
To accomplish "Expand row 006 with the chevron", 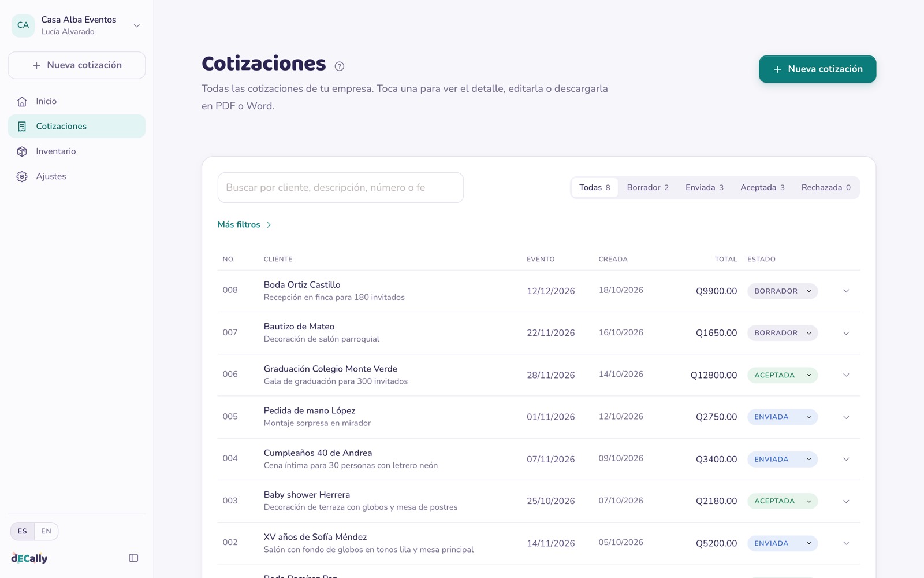I will (846, 375).
